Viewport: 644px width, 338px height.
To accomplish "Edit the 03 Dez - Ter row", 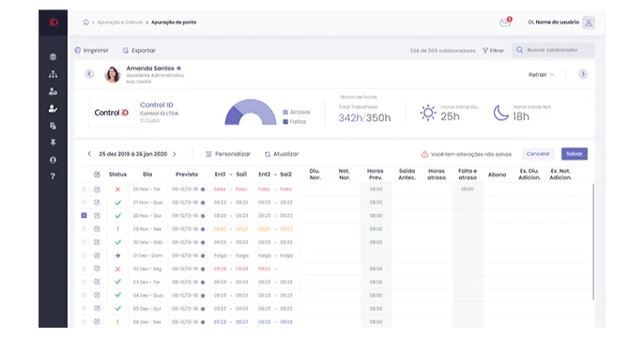I will pyautogui.click(x=97, y=282).
